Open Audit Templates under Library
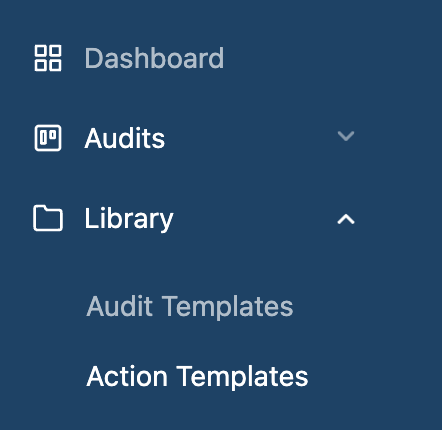446x430 pixels. (x=190, y=306)
